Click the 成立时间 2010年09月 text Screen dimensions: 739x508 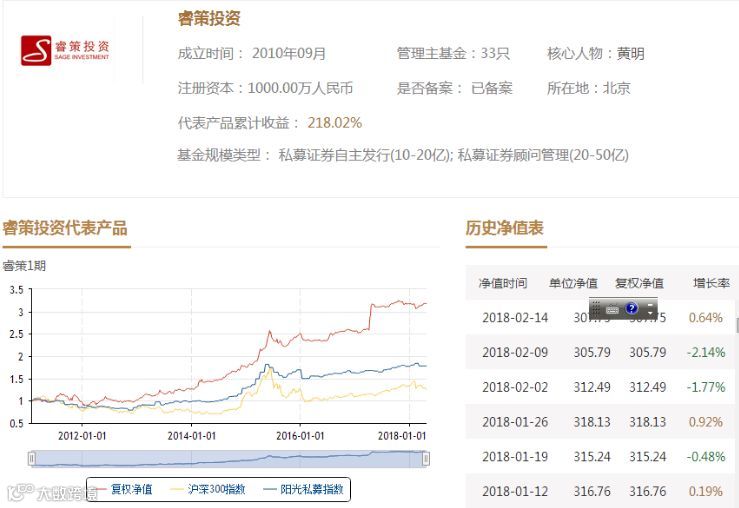pos(252,53)
